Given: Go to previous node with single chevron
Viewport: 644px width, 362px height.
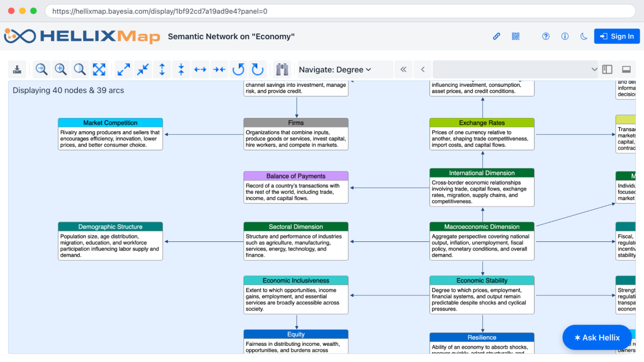Looking at the screenshot, I should click(x=423, y=69).
